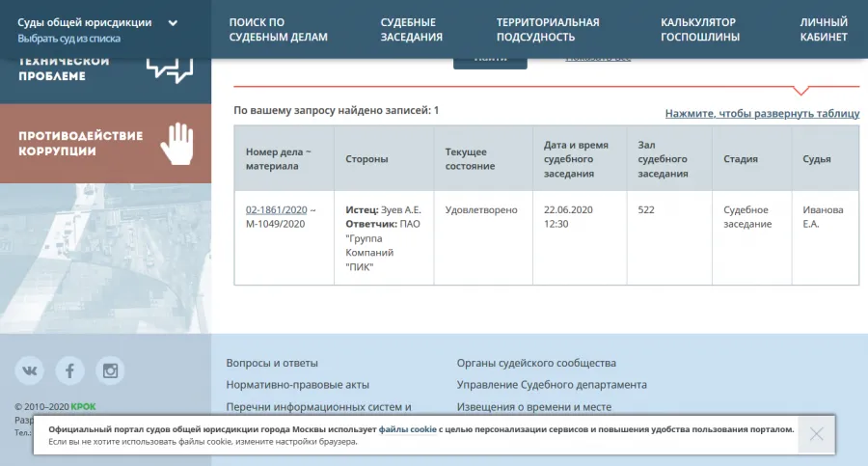This screenshot has width=868, height=466.
Task: Select judge cell 'Иванова Е.А.'
Action: (x=826, y=238)
